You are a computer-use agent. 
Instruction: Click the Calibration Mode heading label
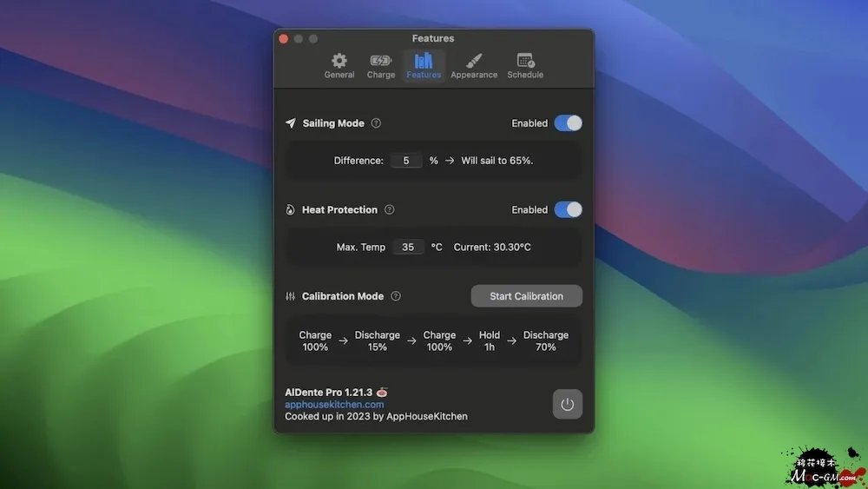343,295
